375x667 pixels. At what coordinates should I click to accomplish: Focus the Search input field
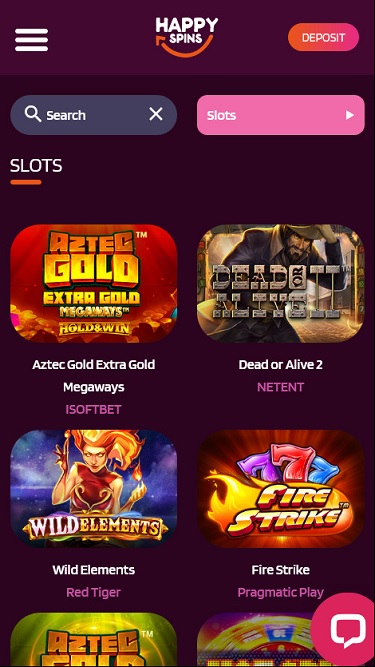(x=94, y=115)
